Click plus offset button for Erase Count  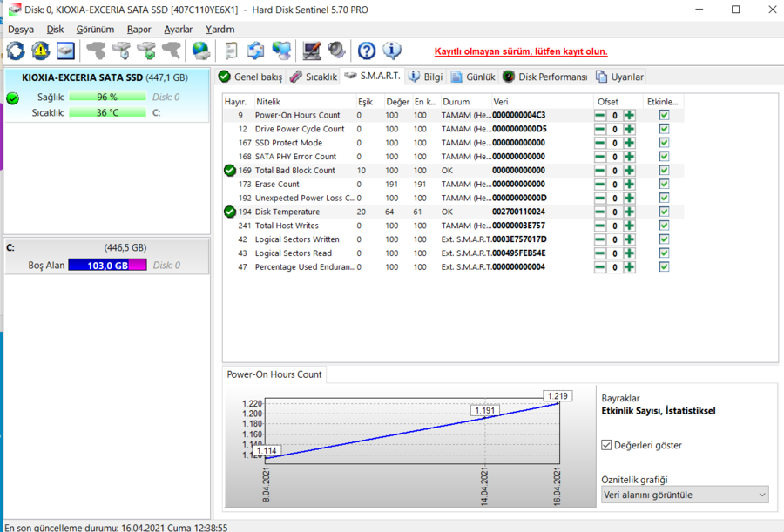(630, 185)
